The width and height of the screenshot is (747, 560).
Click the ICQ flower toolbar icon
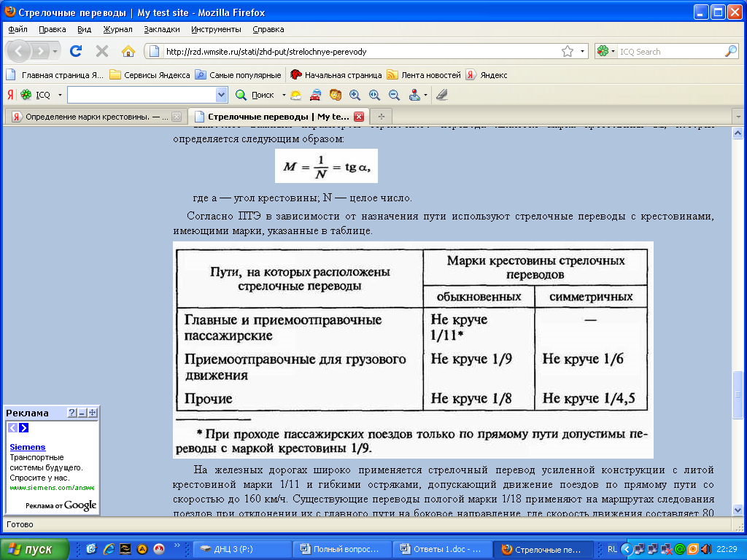[26, 96]
